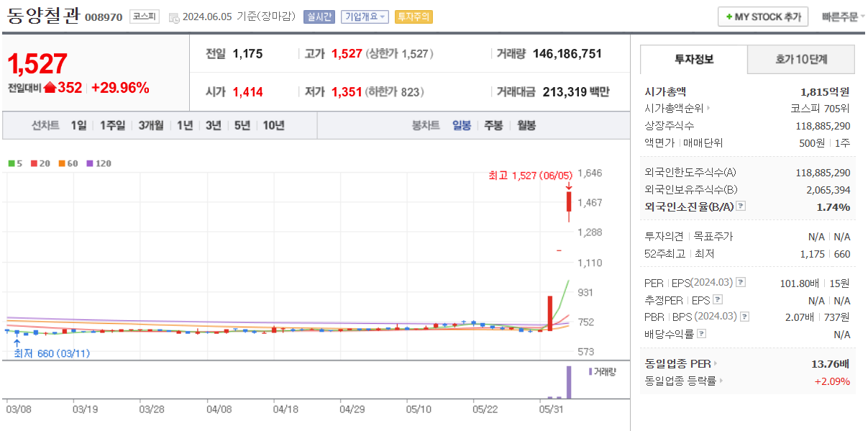
Task: Click MY STOCK 추가 button
Action: pos(763,17)
